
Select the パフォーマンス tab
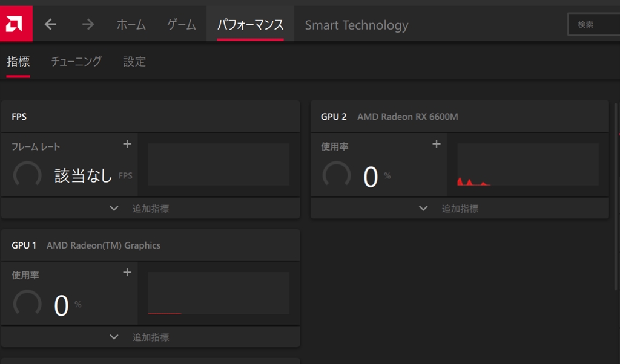250,25
